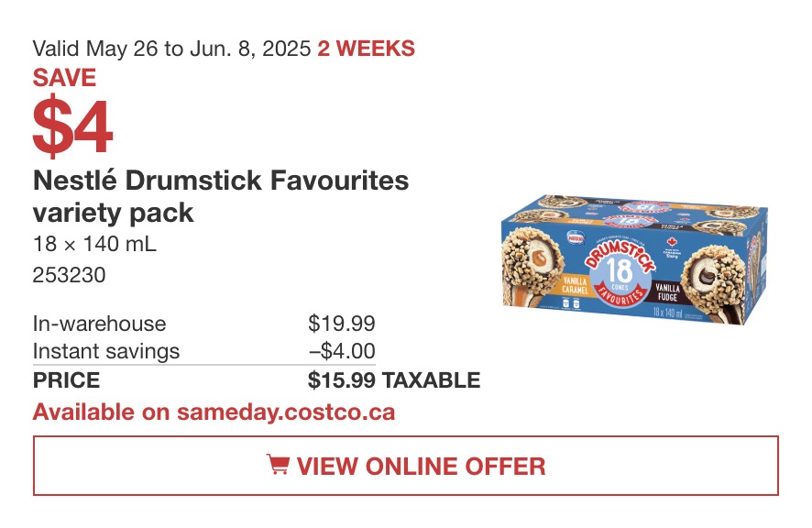Click the $19.99 in-warehouse price

pos(341,324)
